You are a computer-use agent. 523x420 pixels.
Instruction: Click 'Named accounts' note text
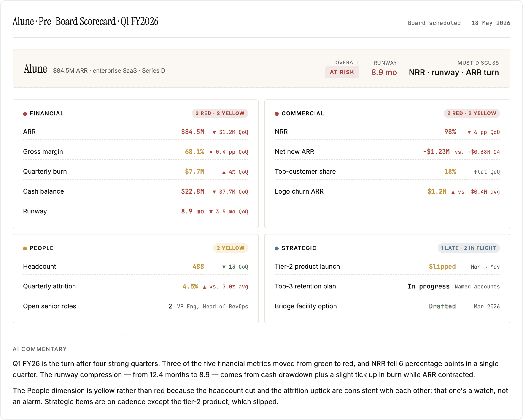[x=477, y=287]
